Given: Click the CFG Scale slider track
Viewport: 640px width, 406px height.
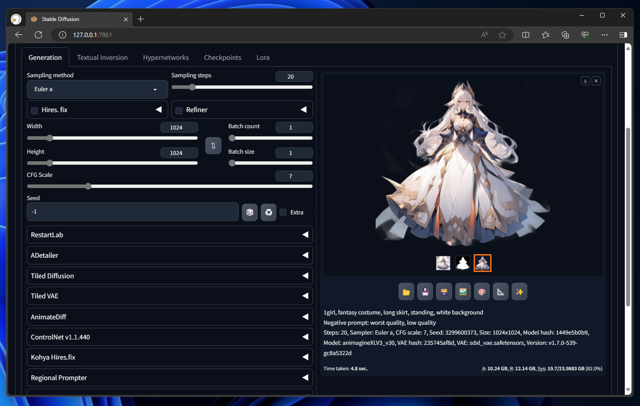Looking at the screenshot, I should (x=170, y=186).
